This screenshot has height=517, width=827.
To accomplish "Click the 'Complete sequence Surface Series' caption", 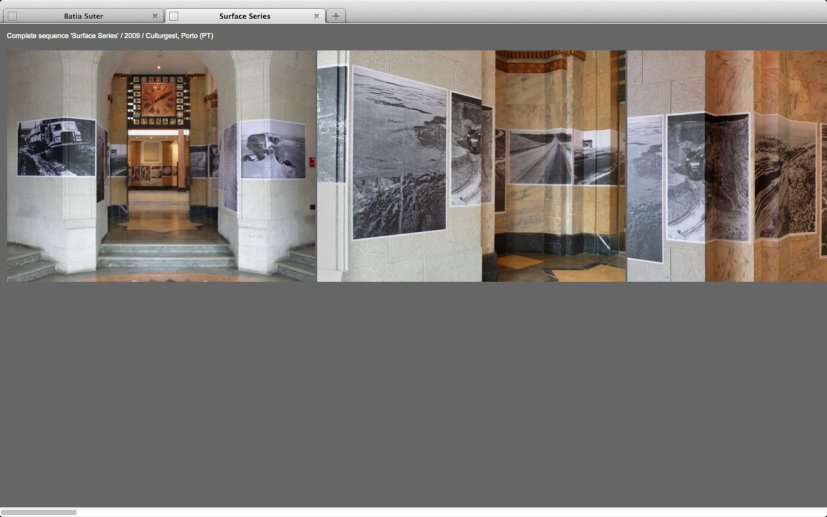I will click(110, 36).
